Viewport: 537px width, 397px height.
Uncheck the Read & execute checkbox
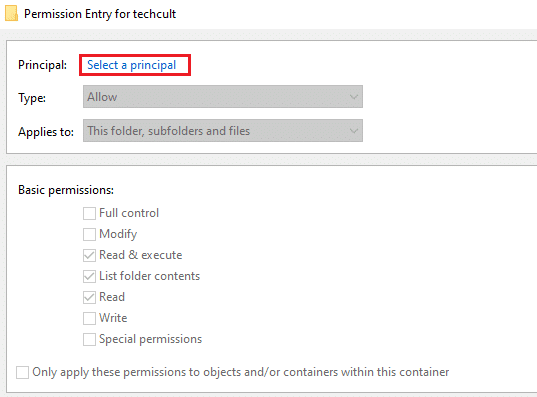89,255
